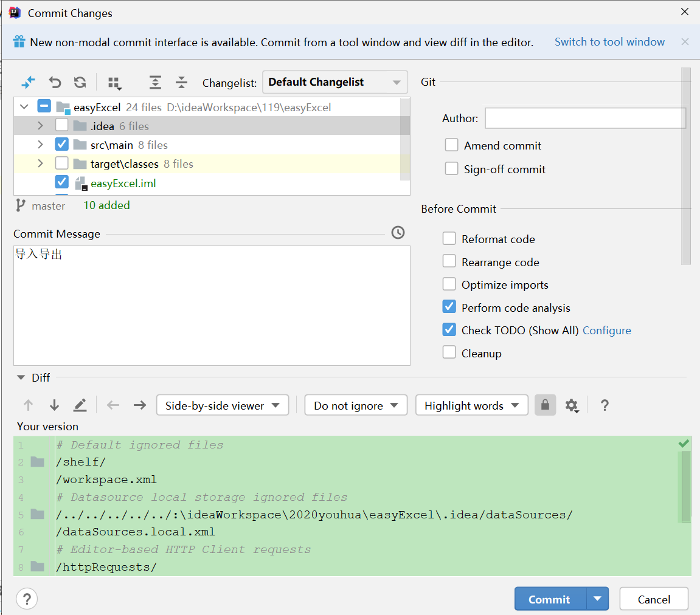
Task: Click the folder icon on diff line 8
Action: (x=38, y=566)
